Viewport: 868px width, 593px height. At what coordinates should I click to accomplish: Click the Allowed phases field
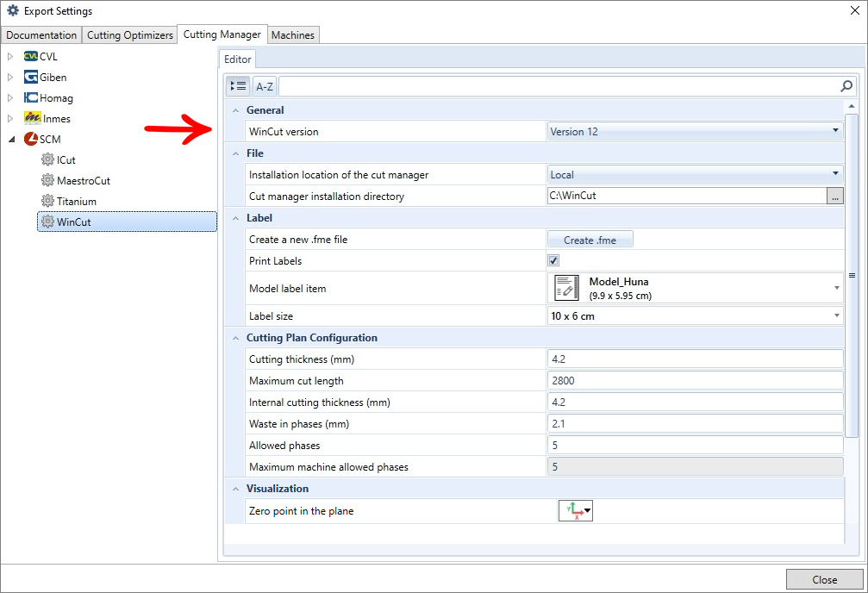click(x=696, y=445)
